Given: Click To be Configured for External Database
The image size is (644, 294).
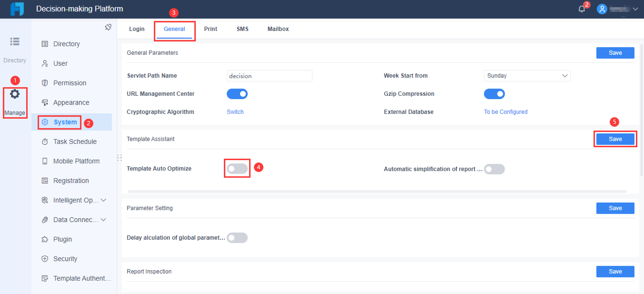Looking at the screenshot, I should point(506,112).
